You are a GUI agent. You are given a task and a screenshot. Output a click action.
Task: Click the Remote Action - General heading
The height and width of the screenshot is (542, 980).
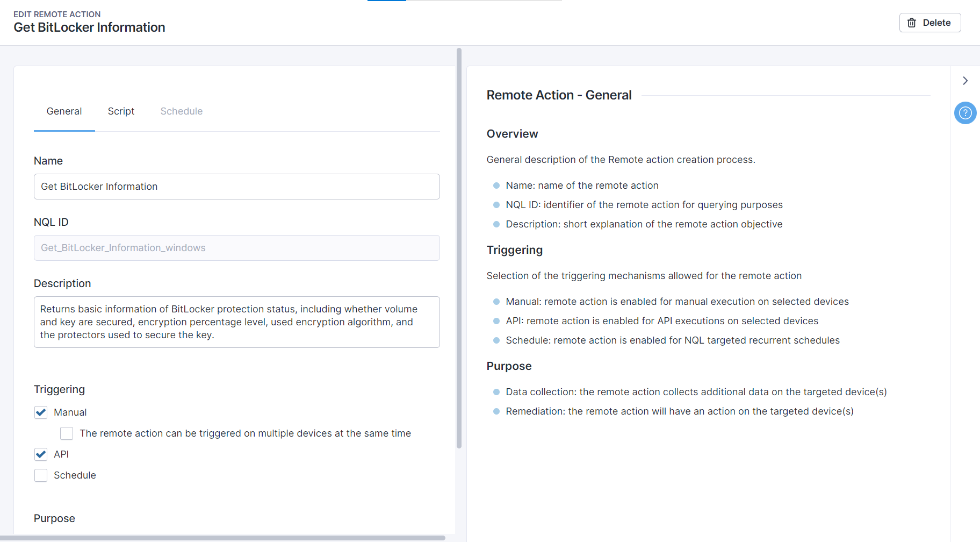pos(559,95)
